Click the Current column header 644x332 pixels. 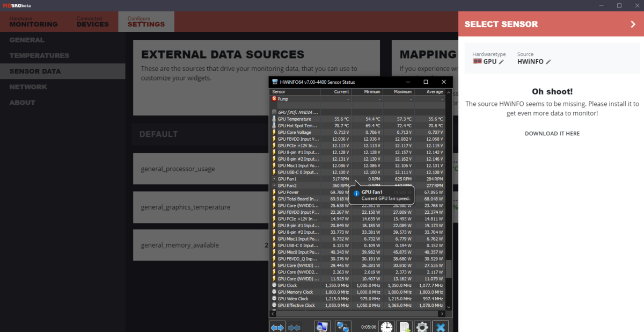coord(336,92)
